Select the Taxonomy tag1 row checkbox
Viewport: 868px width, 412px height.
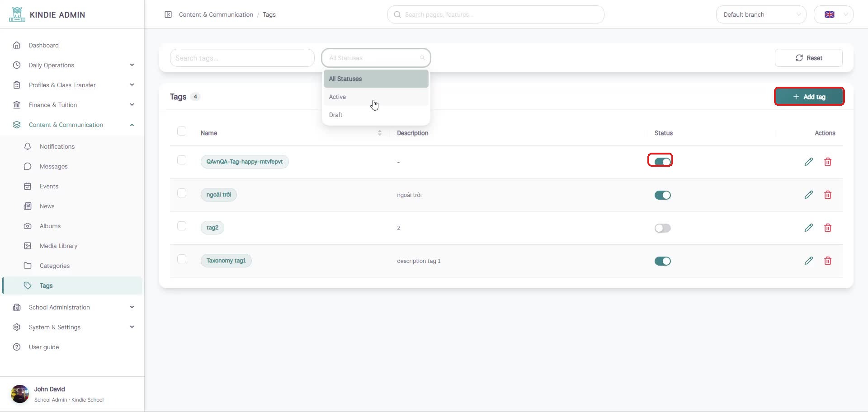click(182, 259)
